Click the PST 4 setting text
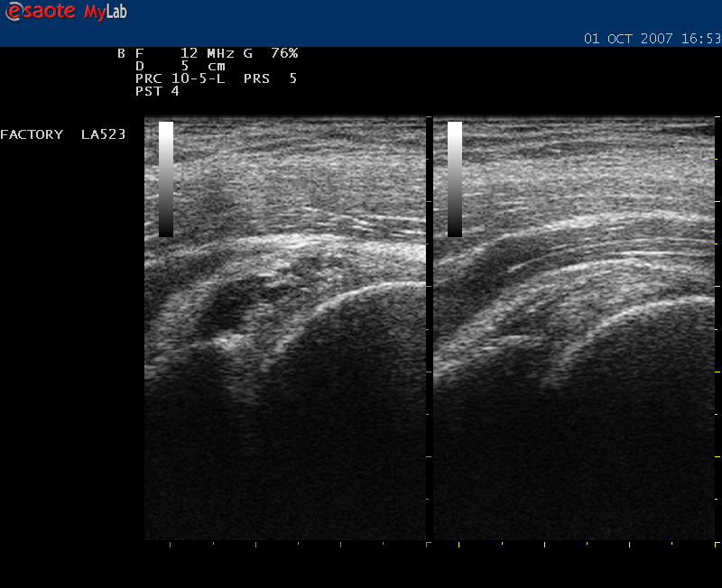 click(x=157, y=91)
